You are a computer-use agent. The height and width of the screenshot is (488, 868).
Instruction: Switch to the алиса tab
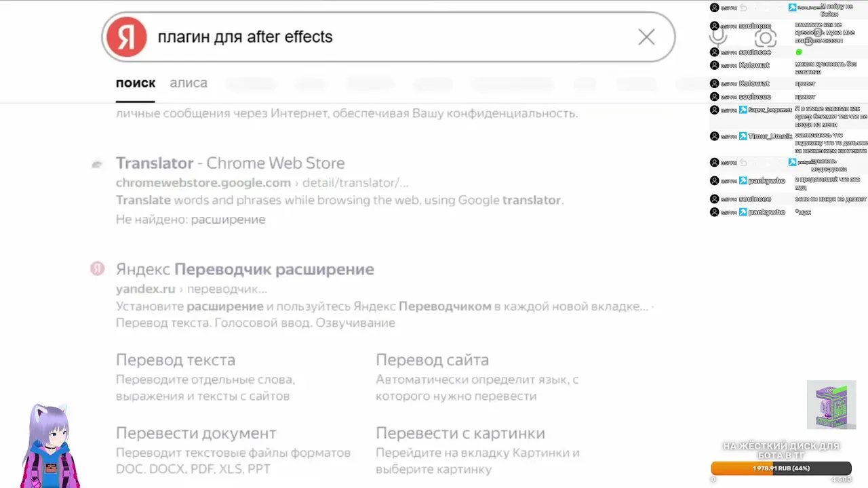coord(189,83)
